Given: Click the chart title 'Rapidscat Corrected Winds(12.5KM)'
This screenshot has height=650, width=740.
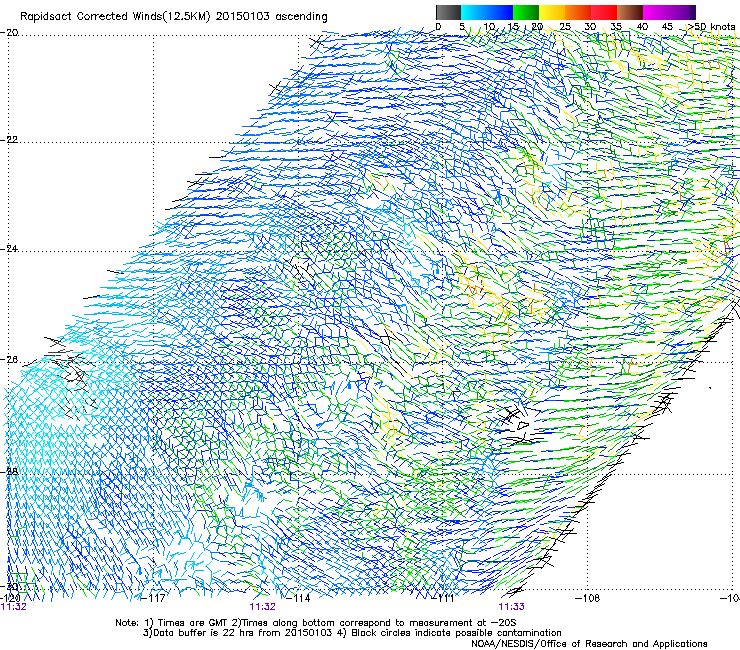Looking at the screenshot, I should click(x=115, y=17).
